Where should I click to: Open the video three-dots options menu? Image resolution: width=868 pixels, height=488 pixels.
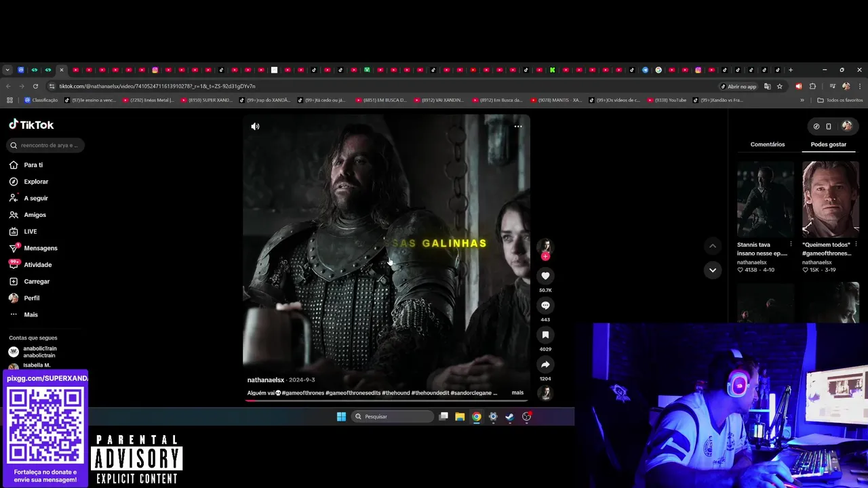click(518, 126)
